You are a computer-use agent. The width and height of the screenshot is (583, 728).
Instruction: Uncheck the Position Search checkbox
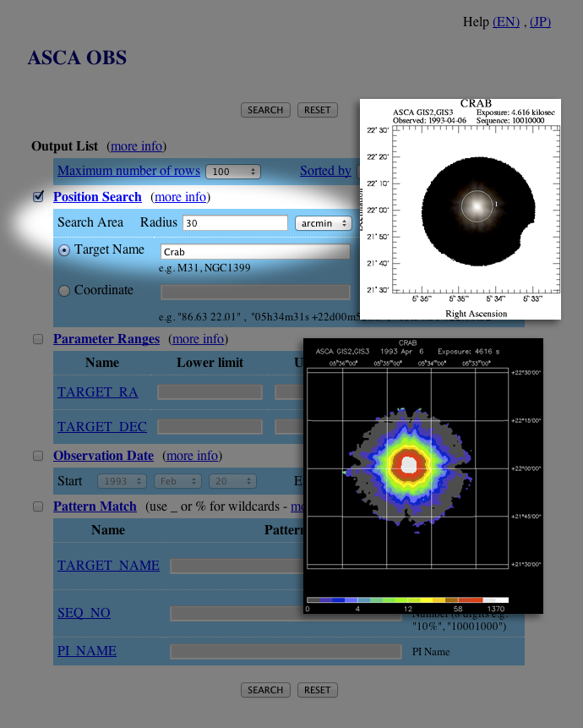pos(39,196)
